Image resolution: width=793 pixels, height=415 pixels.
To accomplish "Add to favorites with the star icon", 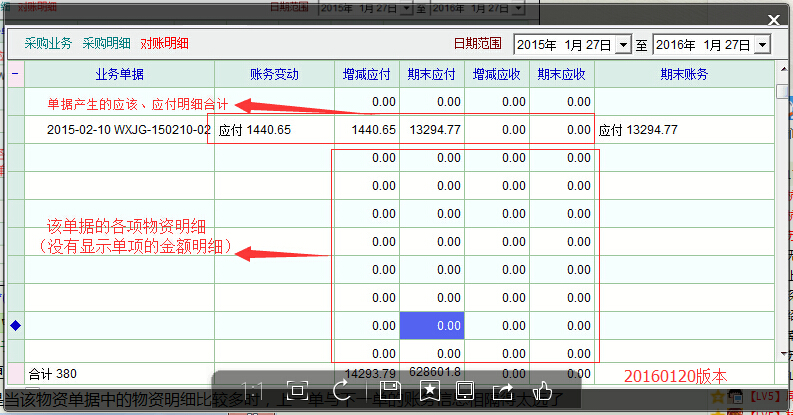I will click(428, 388).
